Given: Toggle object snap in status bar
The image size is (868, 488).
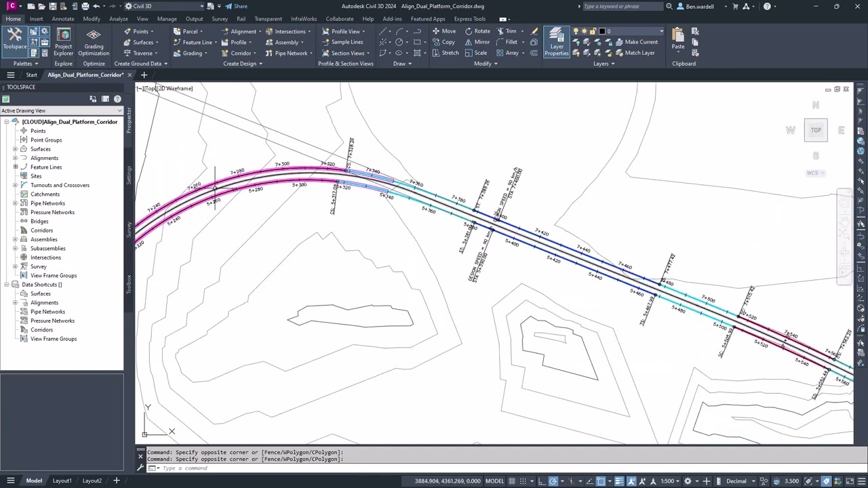Looking at the screenshot, I should 600,481.
